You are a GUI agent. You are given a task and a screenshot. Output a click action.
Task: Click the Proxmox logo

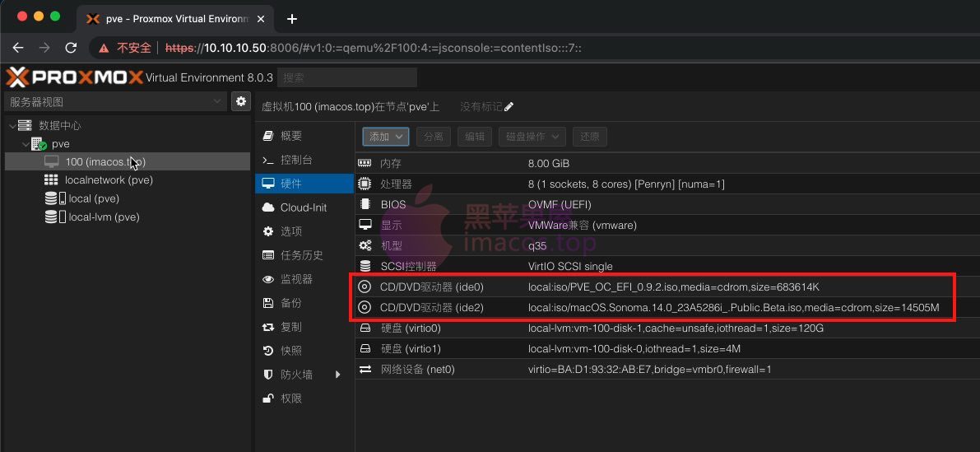pyautogui.click(x=74, y=78)
